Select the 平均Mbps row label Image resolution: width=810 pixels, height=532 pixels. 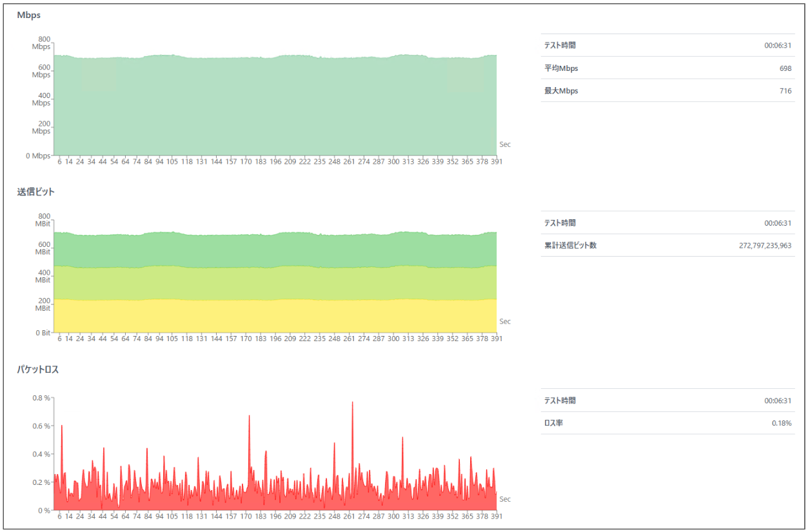[x=560, y=68]
